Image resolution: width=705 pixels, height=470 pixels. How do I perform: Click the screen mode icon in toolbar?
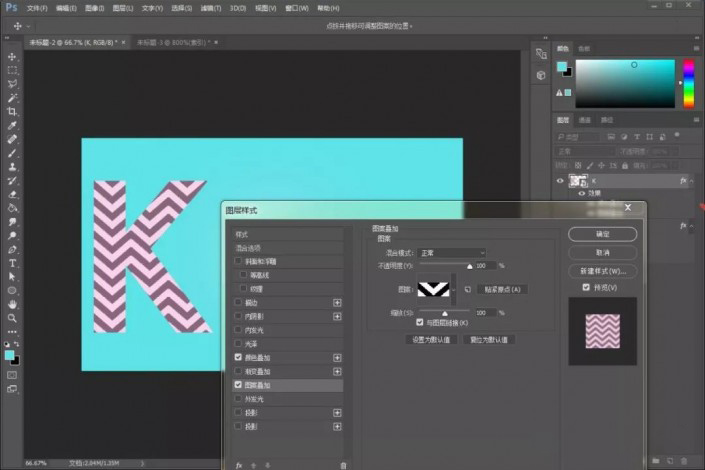pyautogui.click(x=12, y=389)
